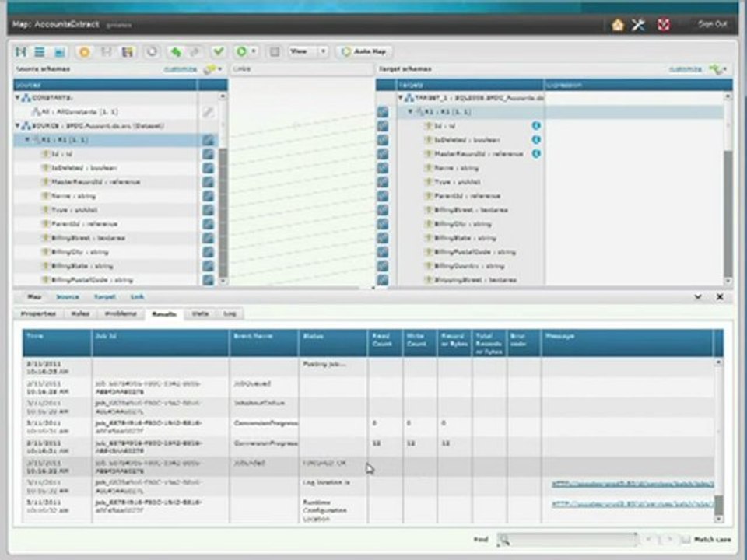Screen dimensions: 747x560
Task: Click link icon left of target Name field
Action: coord(383,168)
